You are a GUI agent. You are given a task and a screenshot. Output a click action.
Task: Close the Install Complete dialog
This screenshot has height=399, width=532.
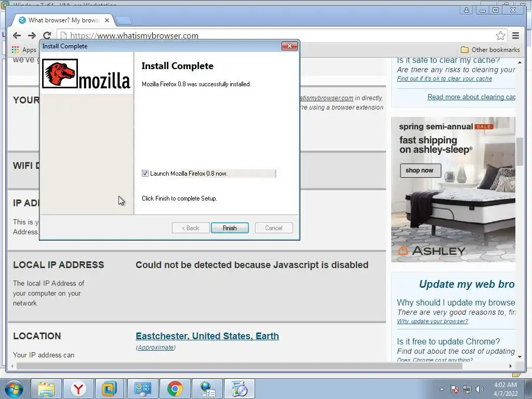289,46
